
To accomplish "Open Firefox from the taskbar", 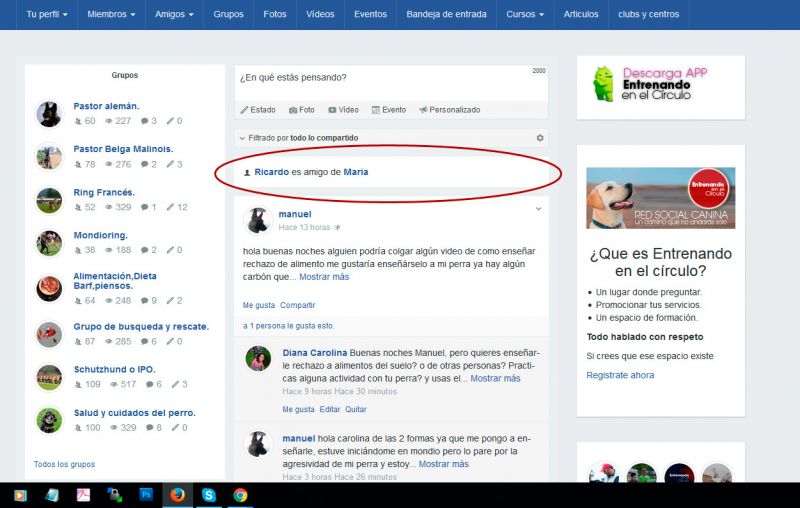I will pyautogui.click(x=177, y=495).
